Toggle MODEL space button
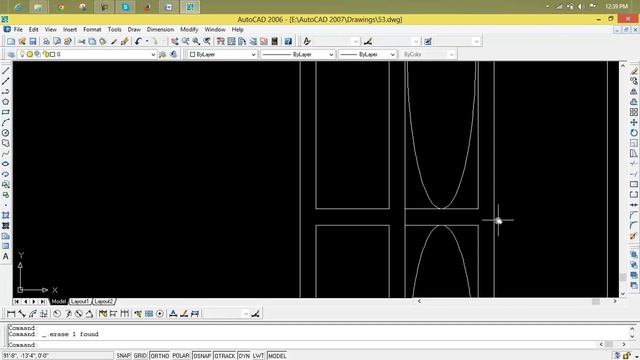The image size is (640, 360). click(x=277, y=356)
